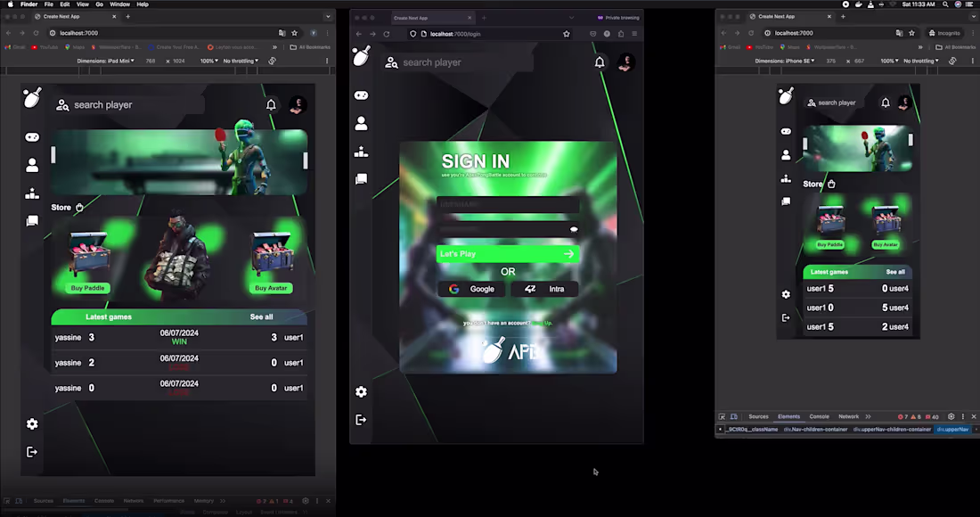Viewport: 980px width, 517px height.
Task: Click search player field in iPad Mini window
Action: coord(129,105)
